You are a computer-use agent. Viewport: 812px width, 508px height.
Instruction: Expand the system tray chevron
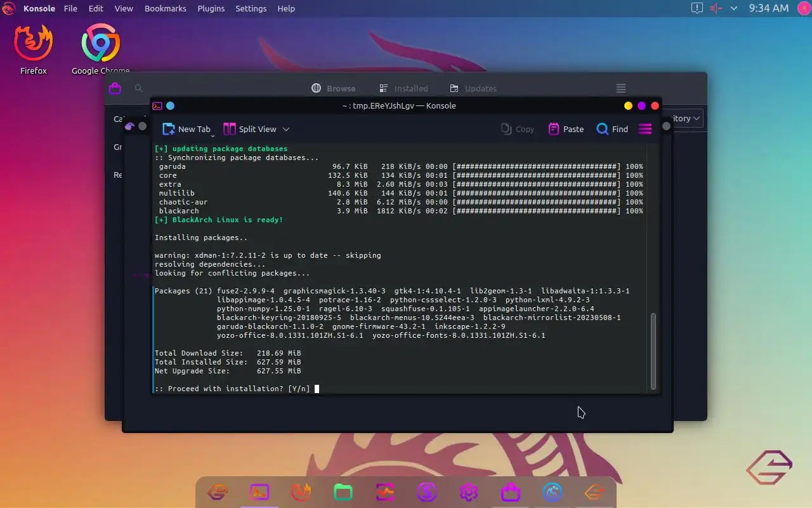[734, 8]
